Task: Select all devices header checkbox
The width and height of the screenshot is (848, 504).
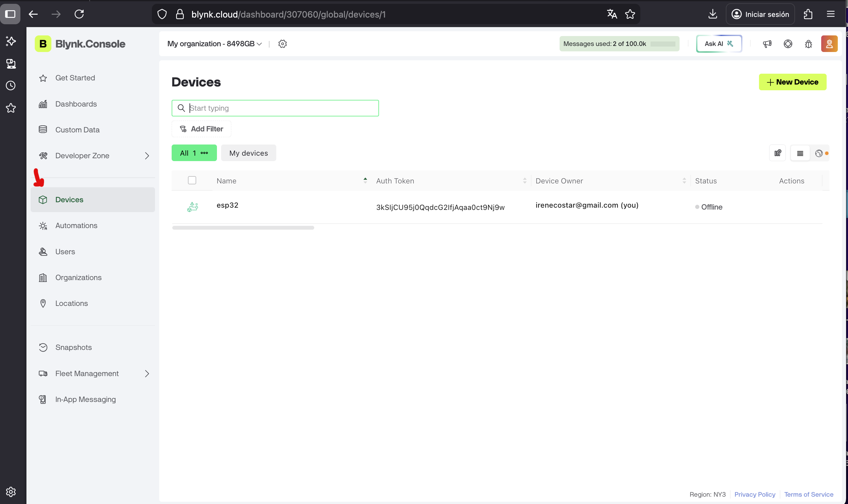Action: [192, 180]
